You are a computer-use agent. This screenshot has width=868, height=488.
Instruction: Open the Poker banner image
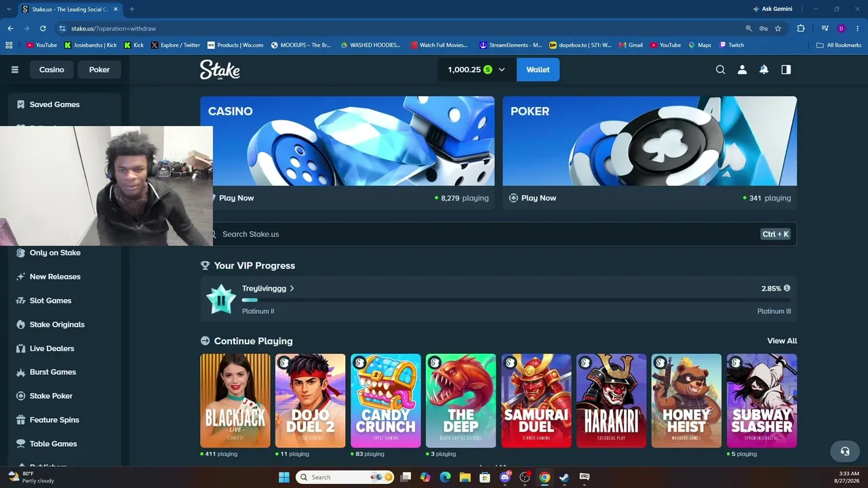[x=650, y=141]
